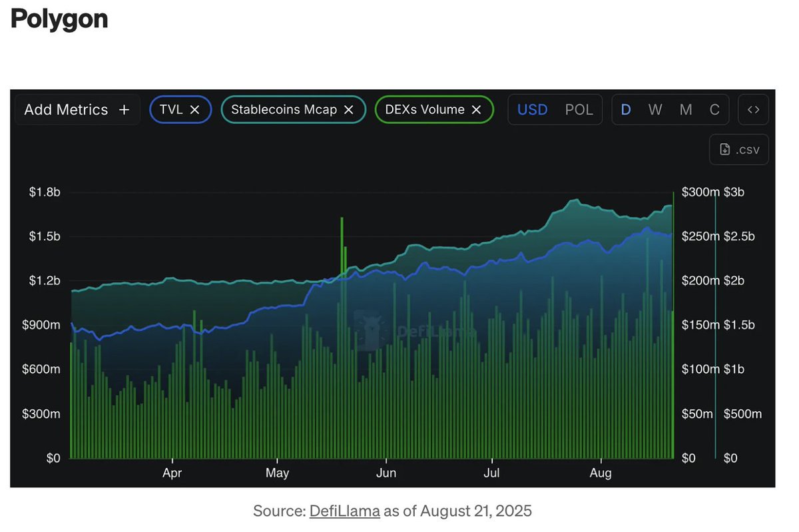Click the Stablecoins Mcap pill label
This screenshot has height=532, width=799.
pos(284,110)
